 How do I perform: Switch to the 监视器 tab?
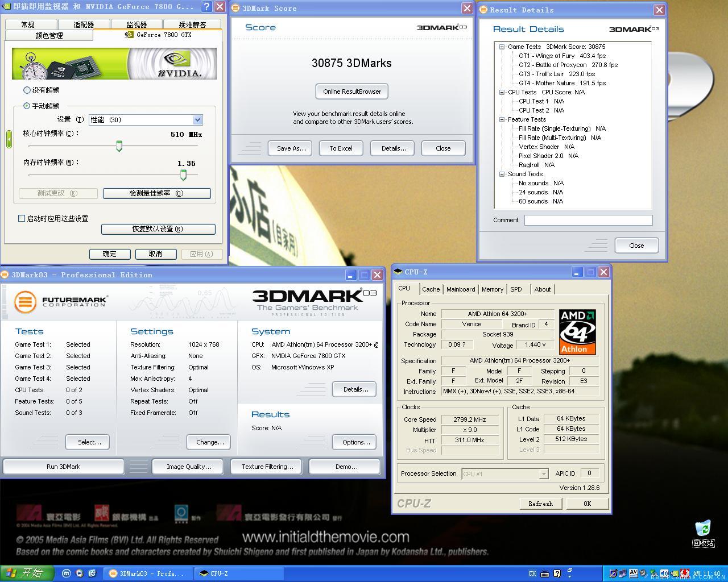click(136, 24)
